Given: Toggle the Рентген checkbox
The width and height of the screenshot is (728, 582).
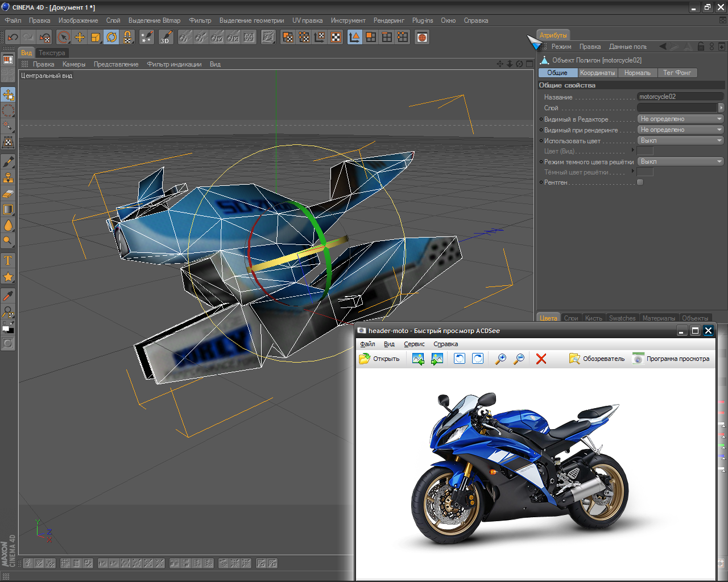Looking at the screenshot, I should tap(640, 182).
